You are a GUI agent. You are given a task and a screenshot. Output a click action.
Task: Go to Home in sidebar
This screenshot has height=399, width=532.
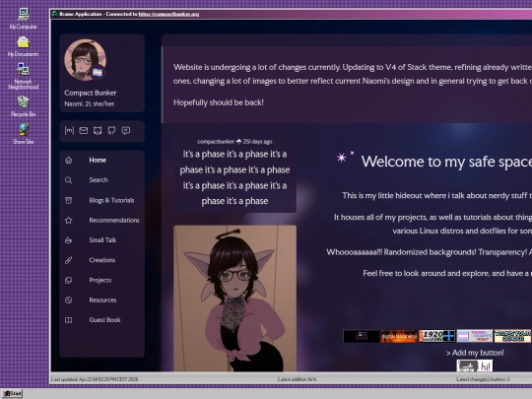[98, 161]
